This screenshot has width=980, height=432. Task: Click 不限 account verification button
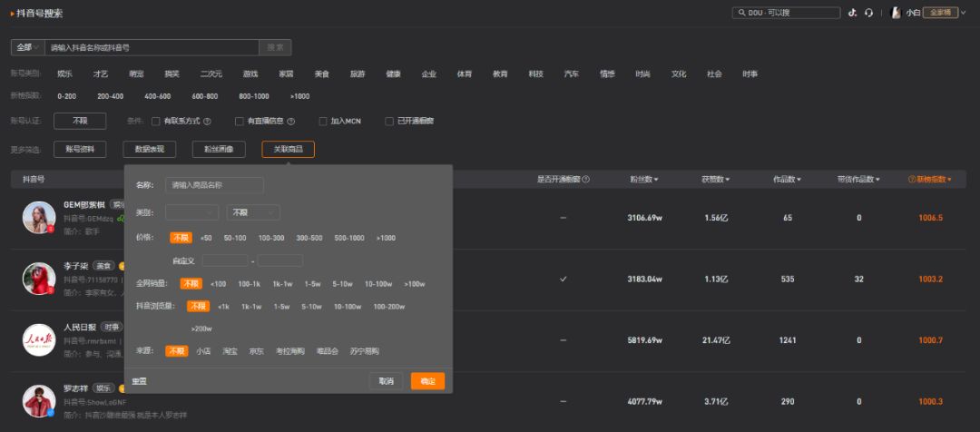80,122
